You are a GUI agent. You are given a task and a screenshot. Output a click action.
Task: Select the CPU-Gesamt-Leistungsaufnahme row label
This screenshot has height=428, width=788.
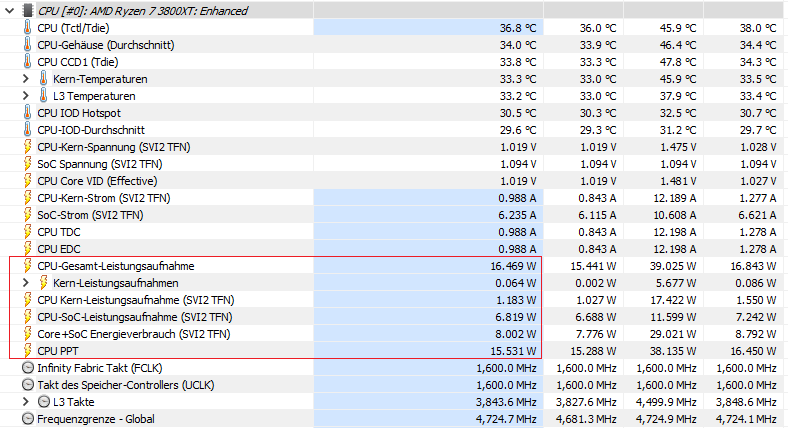tap(116, 266)
